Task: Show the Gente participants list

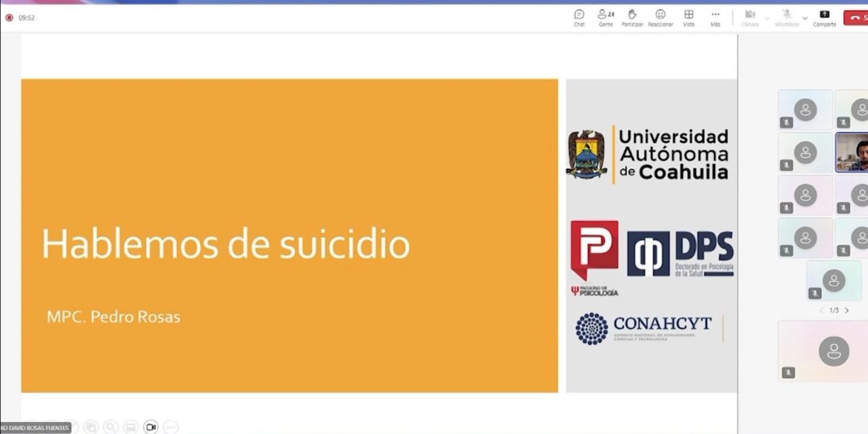Action: 606,18
